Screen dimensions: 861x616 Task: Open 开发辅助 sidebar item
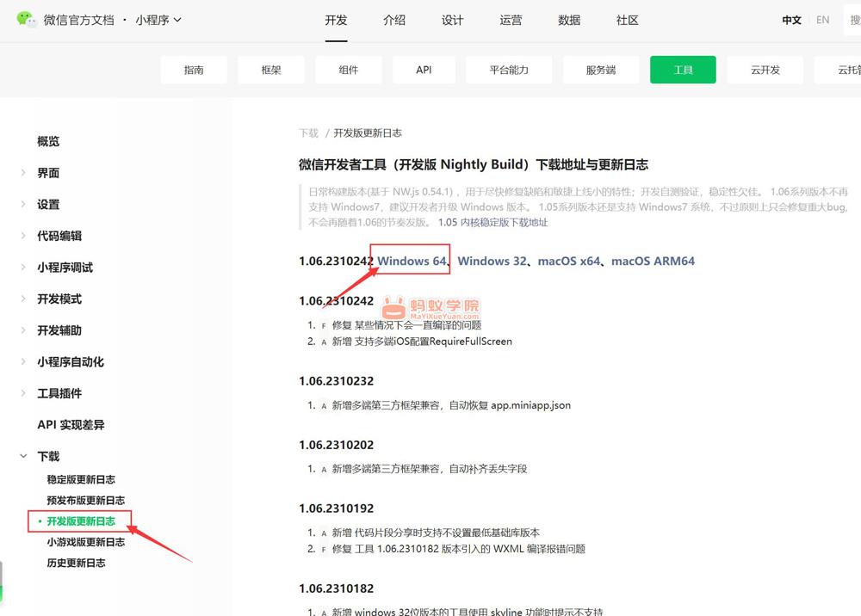[59, 330]
